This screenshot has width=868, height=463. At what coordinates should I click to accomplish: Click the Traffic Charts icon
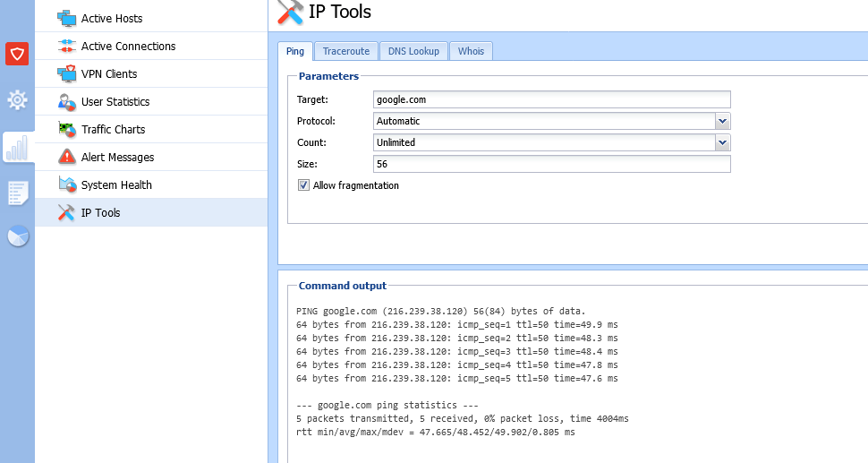pyautogui.click(x=66, y=129)
